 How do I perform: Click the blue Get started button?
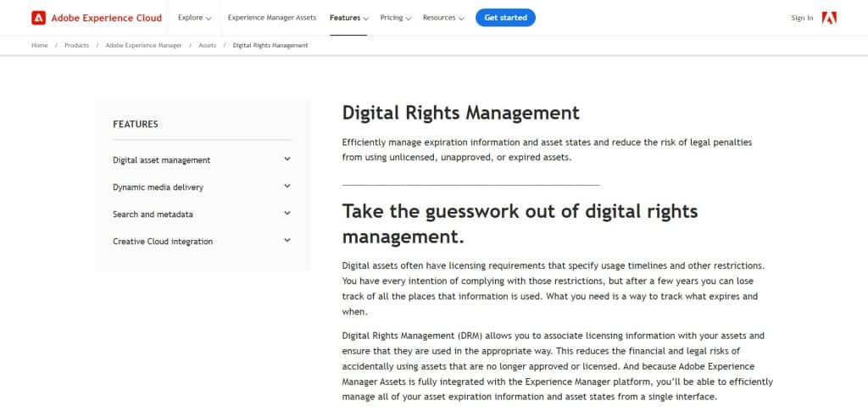[505, 18]
